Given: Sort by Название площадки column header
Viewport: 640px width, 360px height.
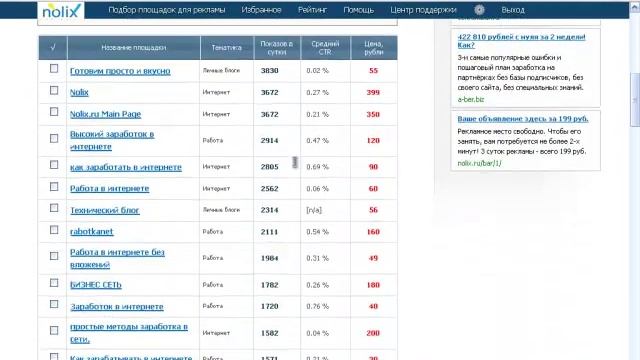Looking at the screenshot, I should click(x=133, y=48).
